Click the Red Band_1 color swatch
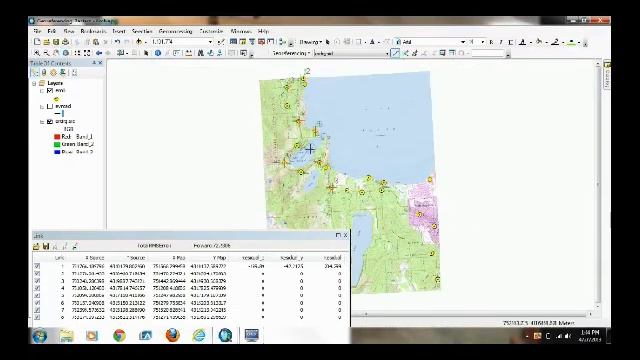This screenshot has width=640, height=360. tap(57, 137)
